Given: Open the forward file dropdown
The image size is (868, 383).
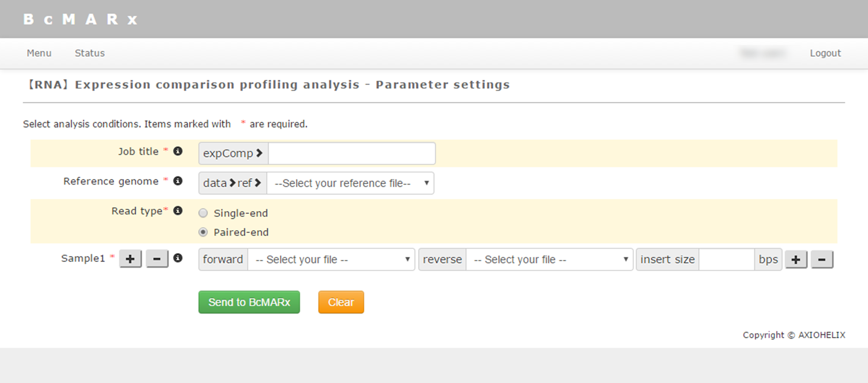Looking at the screenshot, I should (331, 259).
